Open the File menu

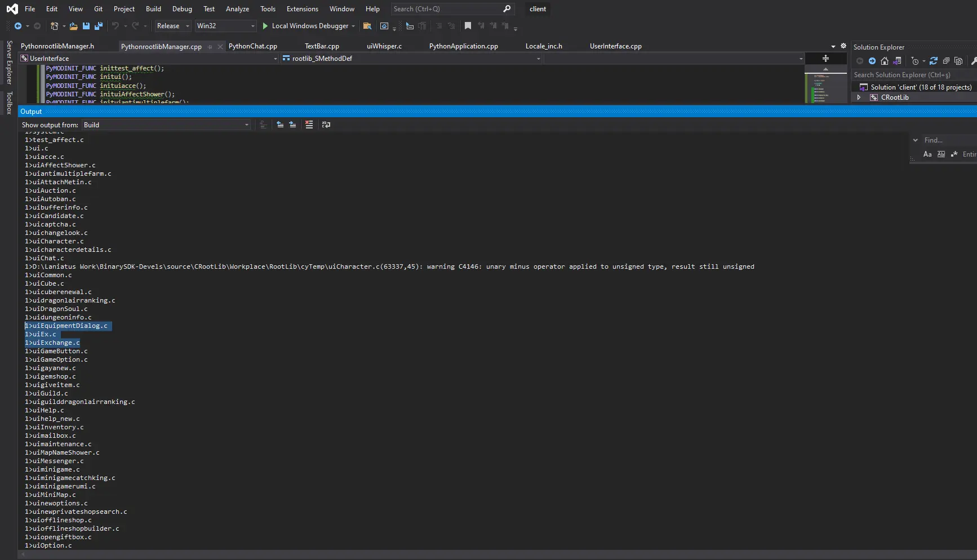(30, 9)
